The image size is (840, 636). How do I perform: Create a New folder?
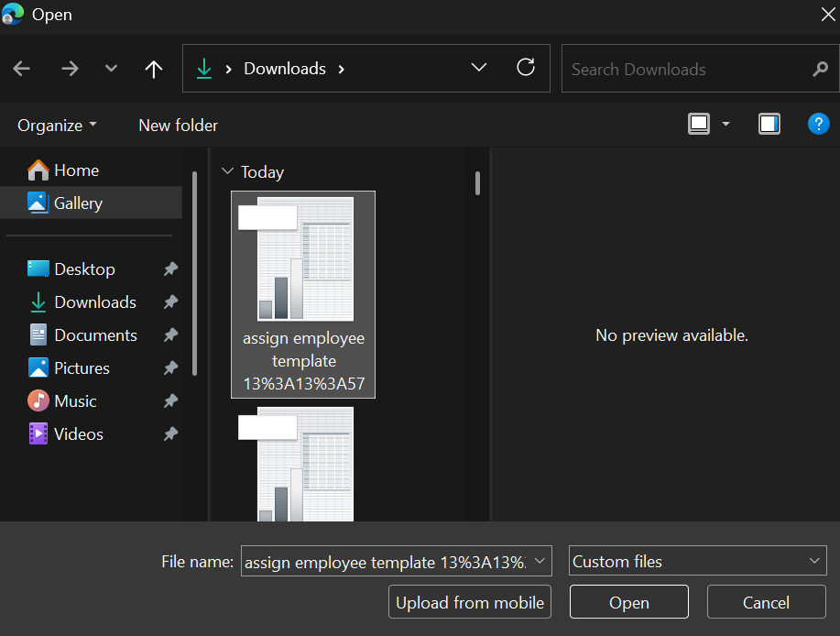click(179, 126)
